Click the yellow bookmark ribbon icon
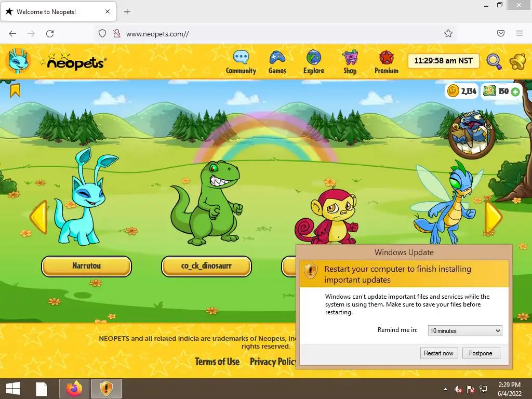This screenshot has width=532, height=399. 15,90
